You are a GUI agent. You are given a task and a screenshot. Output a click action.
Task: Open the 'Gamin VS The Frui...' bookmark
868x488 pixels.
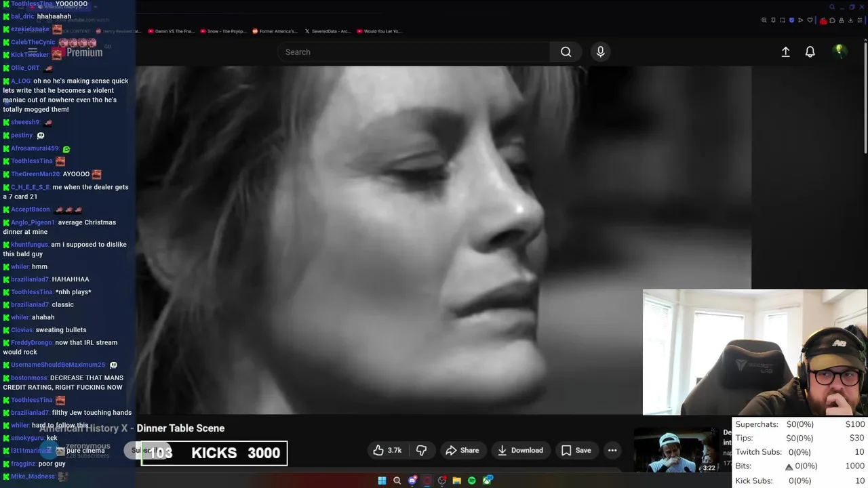(172, 31)
